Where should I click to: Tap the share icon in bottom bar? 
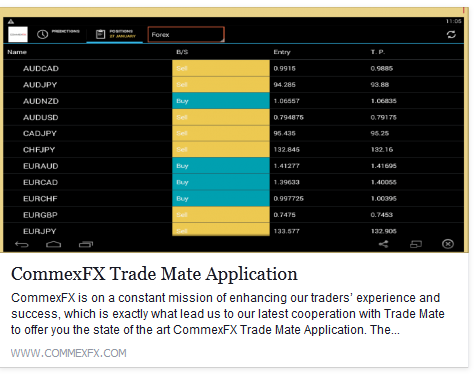point(383,244)
